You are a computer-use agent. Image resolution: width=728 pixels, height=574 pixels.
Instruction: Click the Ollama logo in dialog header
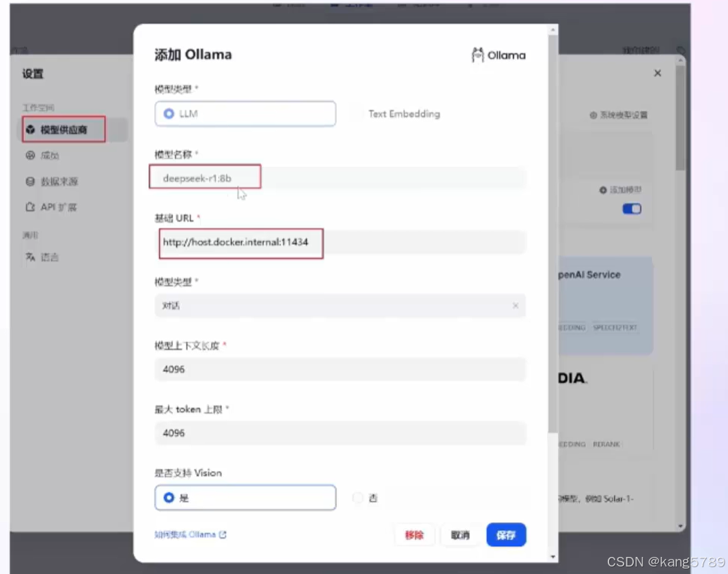[498, 55]
